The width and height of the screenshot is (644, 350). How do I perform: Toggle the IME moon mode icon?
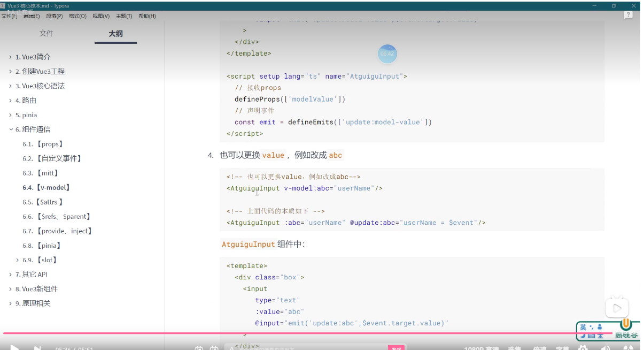(x=583, y=336)
